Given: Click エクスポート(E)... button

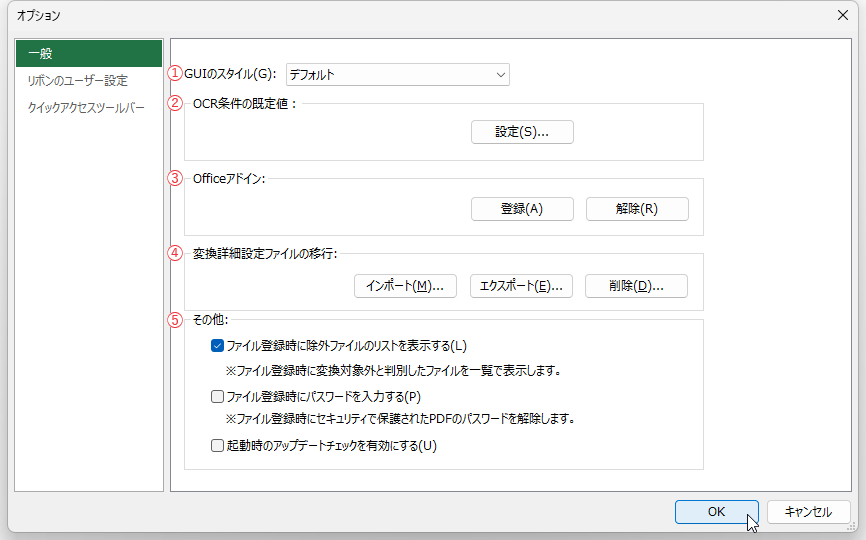Looking at the screenshot, I should (521, 286).
